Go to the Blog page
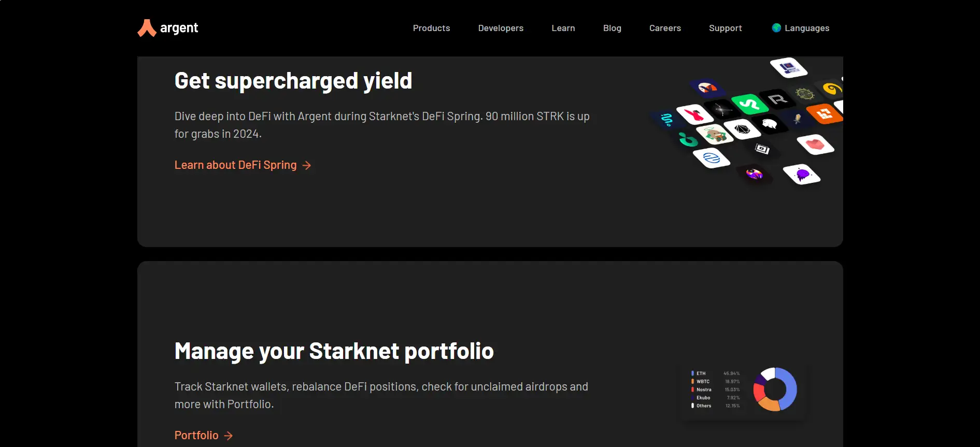The width and height of the screenshot is (980, 447). pyautogui.click(x=612, y=28)
